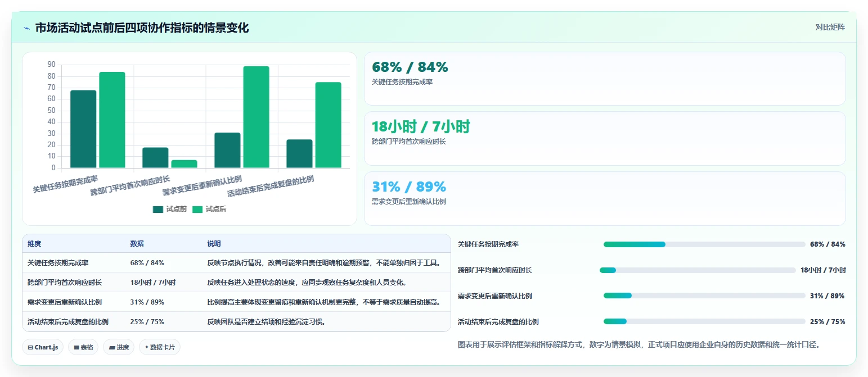Click the 25% / 75% value beside progress bar
This screenshot has width=868, height=377.
coord(827,322)
